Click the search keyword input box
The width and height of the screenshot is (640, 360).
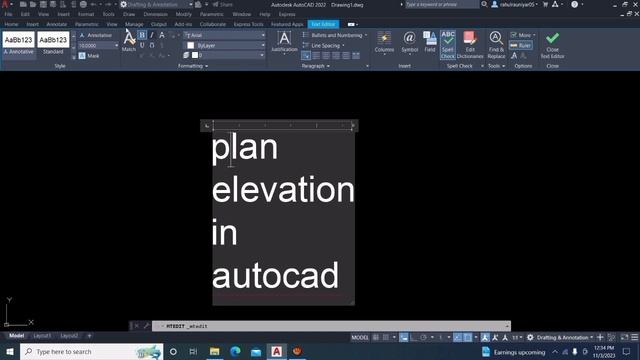pos(441,4)
